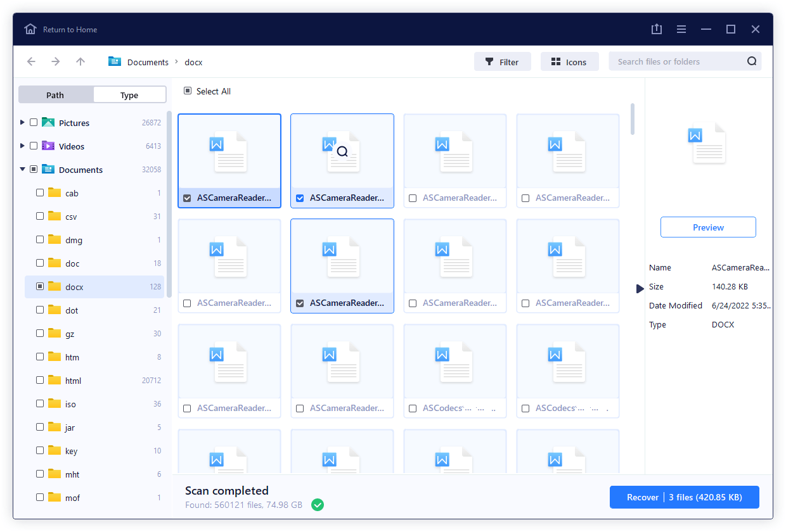Click the Preview button

pyautogui.click(x=708, y=227)
